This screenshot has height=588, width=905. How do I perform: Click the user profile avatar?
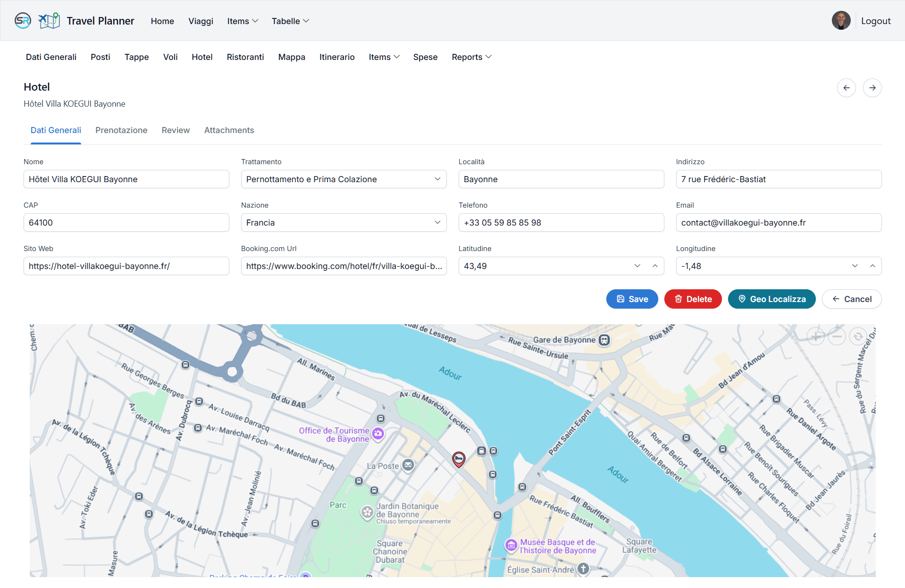click(841, 21)
